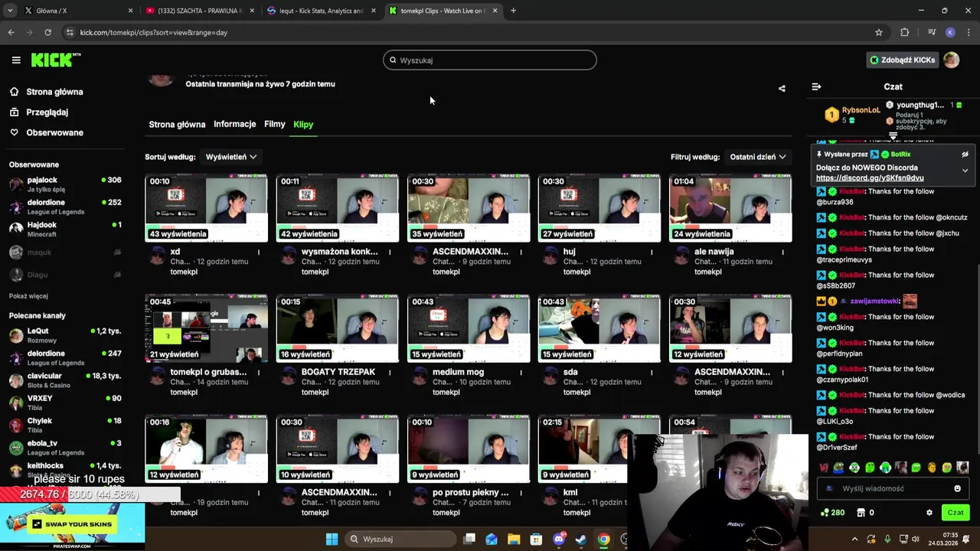Click the green Czat send button
Viewport: 980px width, 551px height.
click(955, 513)
